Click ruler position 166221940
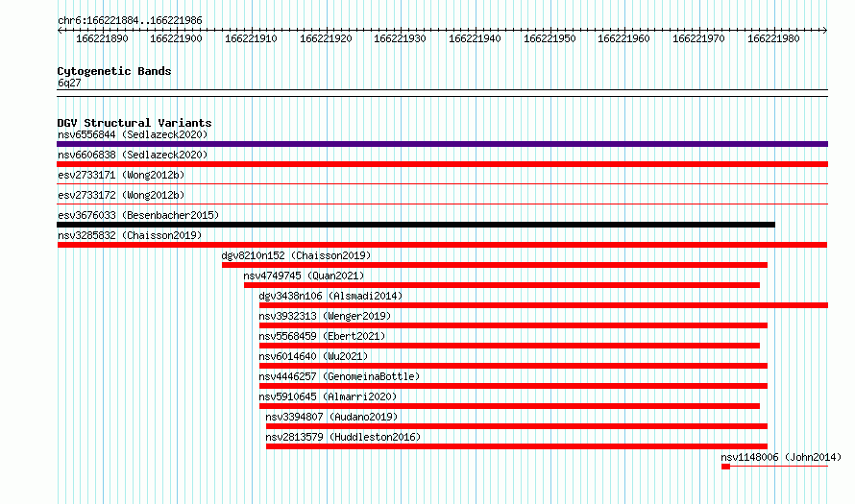This screenshot has width=855, height=504. pos(475,38)
